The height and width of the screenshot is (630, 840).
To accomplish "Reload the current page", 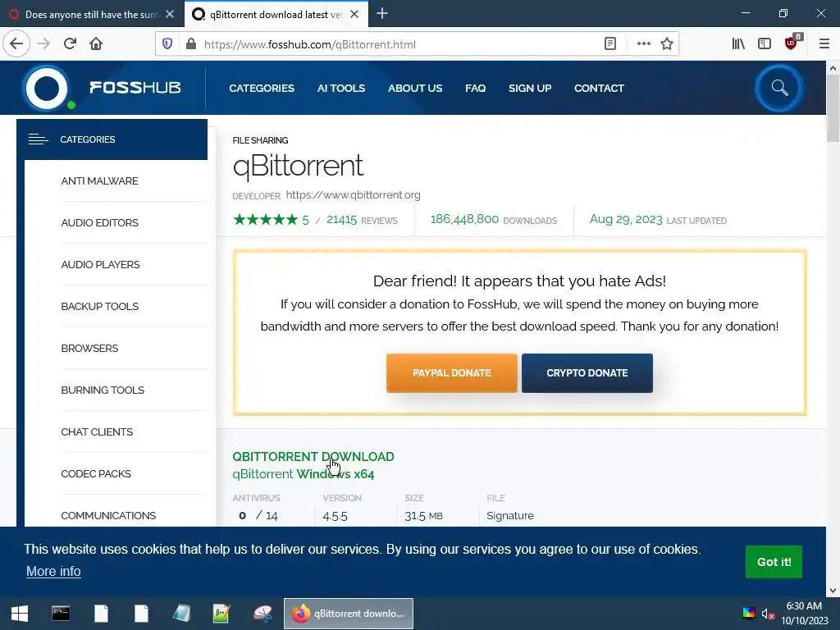I will point(70,44).
